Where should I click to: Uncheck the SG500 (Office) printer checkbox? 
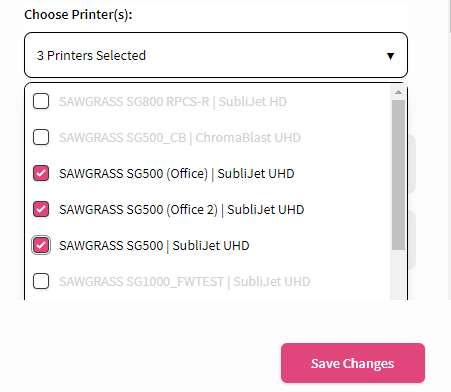[41, 173]
